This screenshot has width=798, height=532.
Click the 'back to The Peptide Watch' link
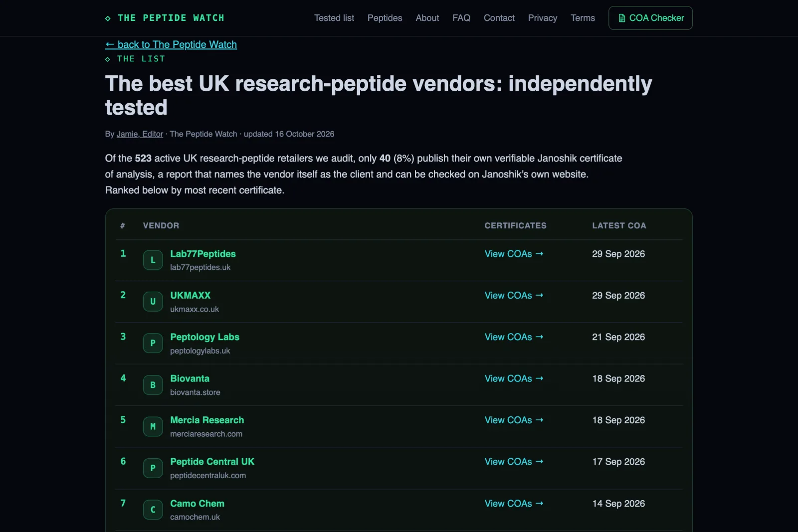pyautogui.click(x=171, y=44)
